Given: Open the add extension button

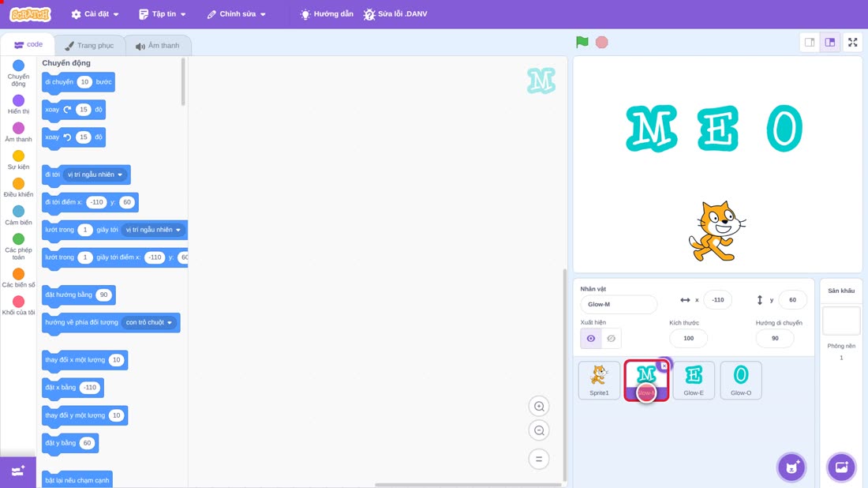Looking at the screenshot, I should pyautogui.click(x=17, y=471).
